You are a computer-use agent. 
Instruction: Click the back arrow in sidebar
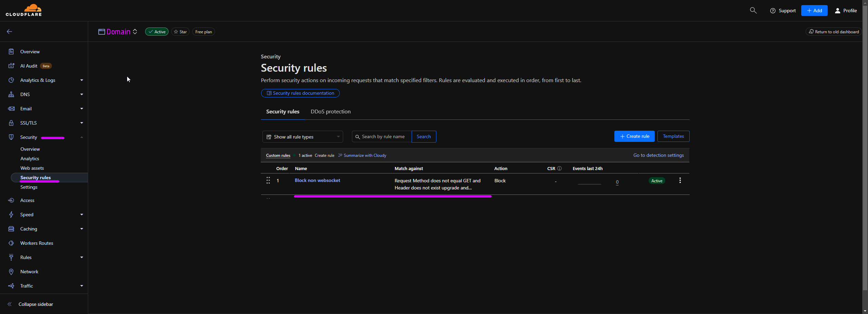9,32
